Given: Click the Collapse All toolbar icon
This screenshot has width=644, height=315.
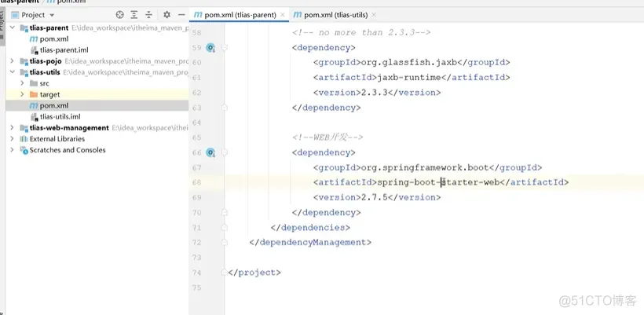Looking at the screenshot, I should click(x=148, y=15).
